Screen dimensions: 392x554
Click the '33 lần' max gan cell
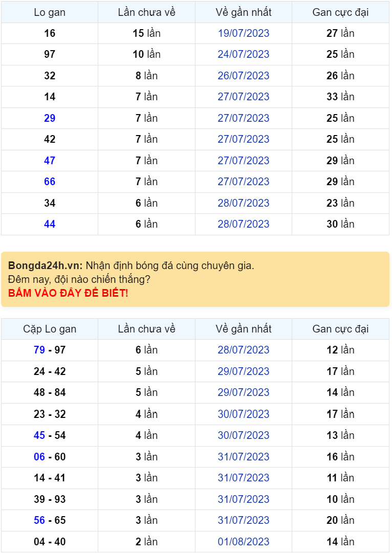tap(340, 97)
